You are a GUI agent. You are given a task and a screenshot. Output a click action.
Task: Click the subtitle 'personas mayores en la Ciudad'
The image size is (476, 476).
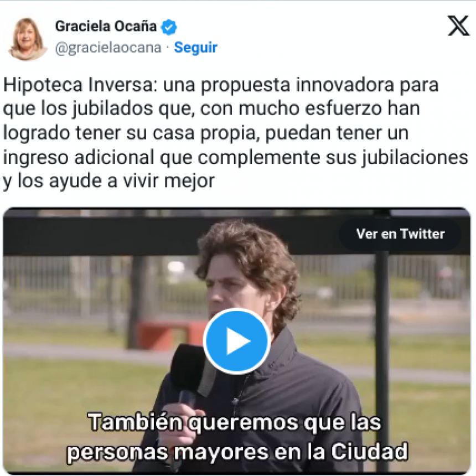237,452
